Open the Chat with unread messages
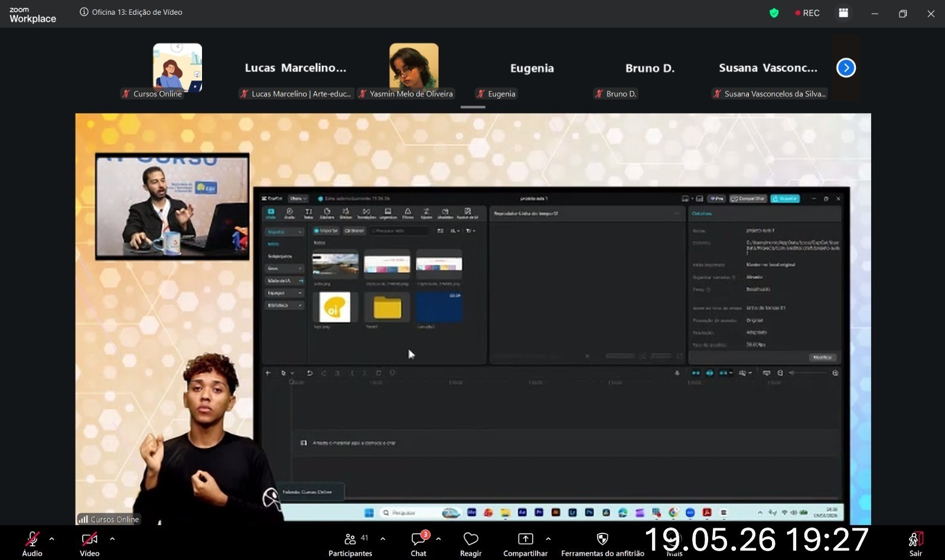The height and width of the screenshot is (560, 945). coord(419,543)
